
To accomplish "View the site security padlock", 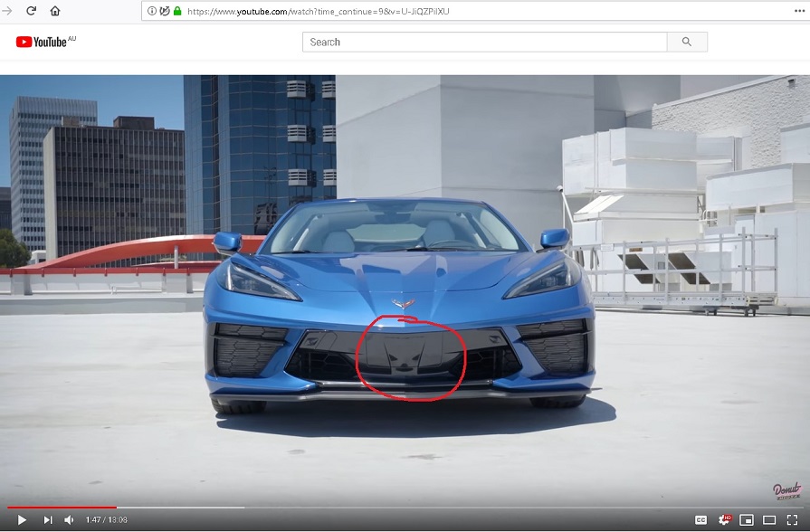I will tap(177, 12).
